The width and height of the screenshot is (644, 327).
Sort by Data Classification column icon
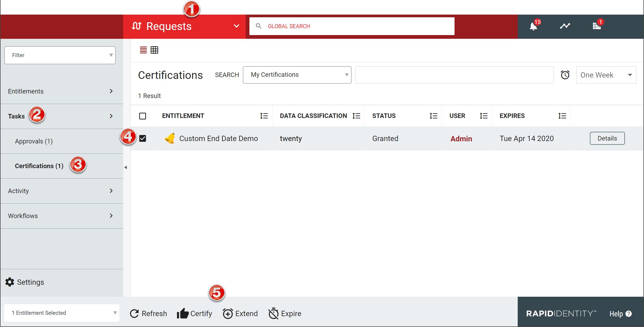[356, 116]
